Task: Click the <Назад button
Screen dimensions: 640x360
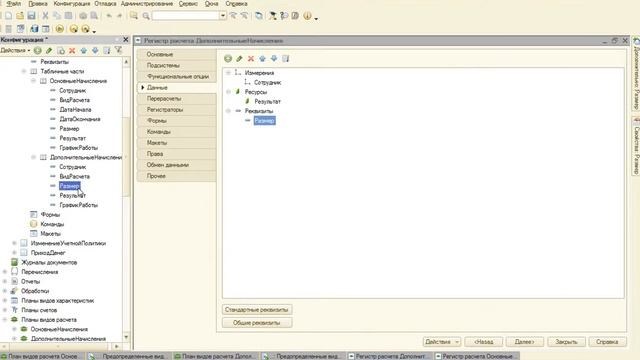Action: tap(483, 342)
